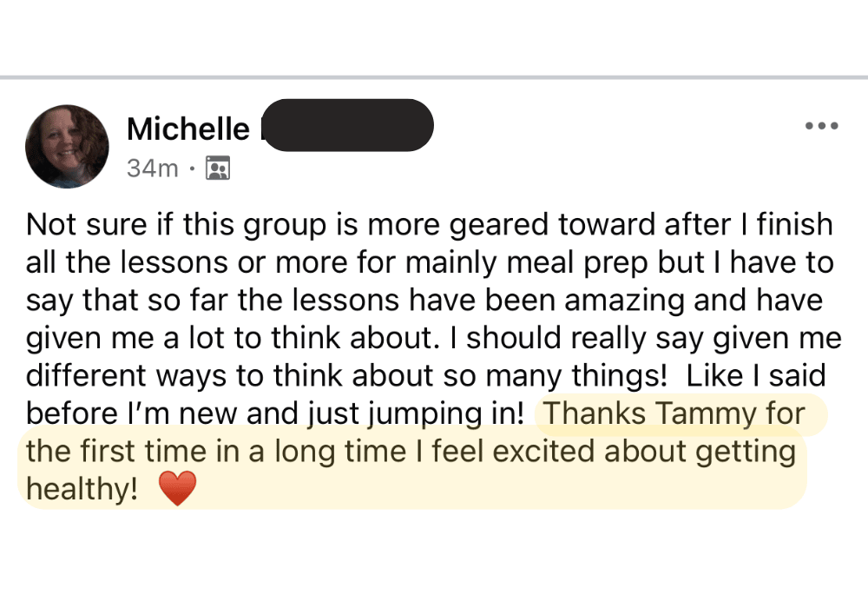Click the 34m post timestamp

click(152, 169)
